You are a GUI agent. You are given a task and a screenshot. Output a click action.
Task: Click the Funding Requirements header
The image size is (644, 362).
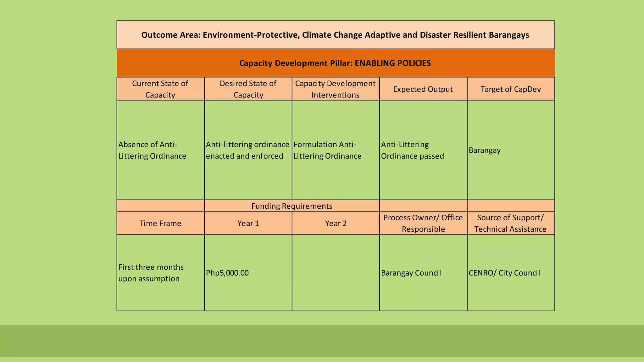(x=291, y=206)
